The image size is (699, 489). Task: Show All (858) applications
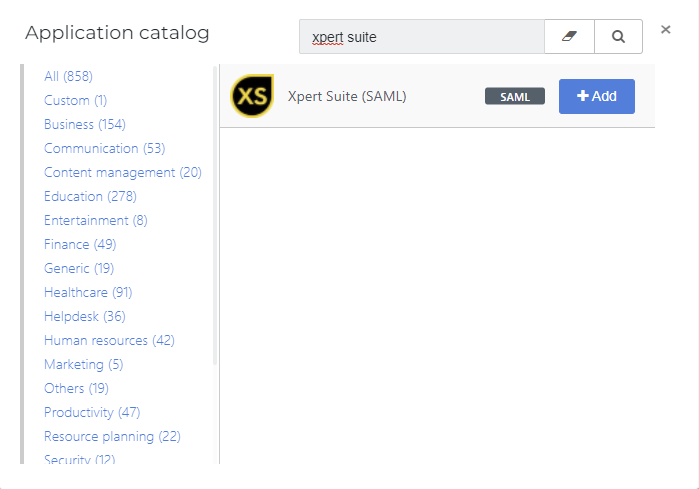pos(68,76)
